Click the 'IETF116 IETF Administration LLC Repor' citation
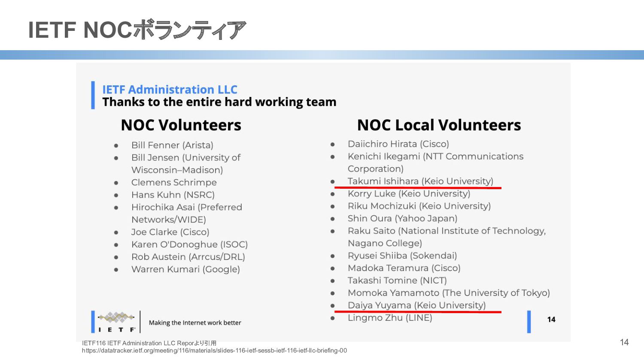 click(x=149, y=343)
